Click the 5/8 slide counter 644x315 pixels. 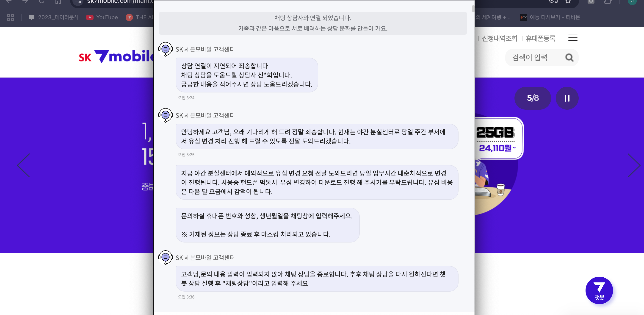(x=533, y=98)
